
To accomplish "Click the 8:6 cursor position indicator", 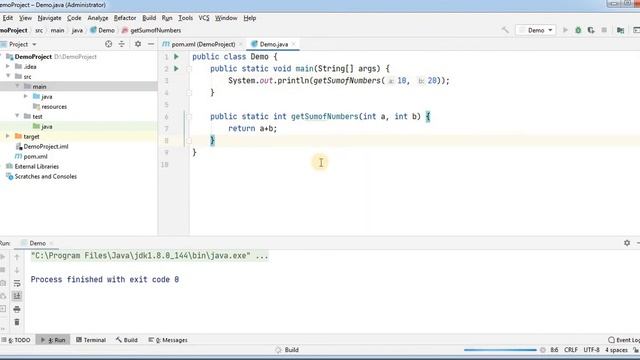I will pos(554,350).
